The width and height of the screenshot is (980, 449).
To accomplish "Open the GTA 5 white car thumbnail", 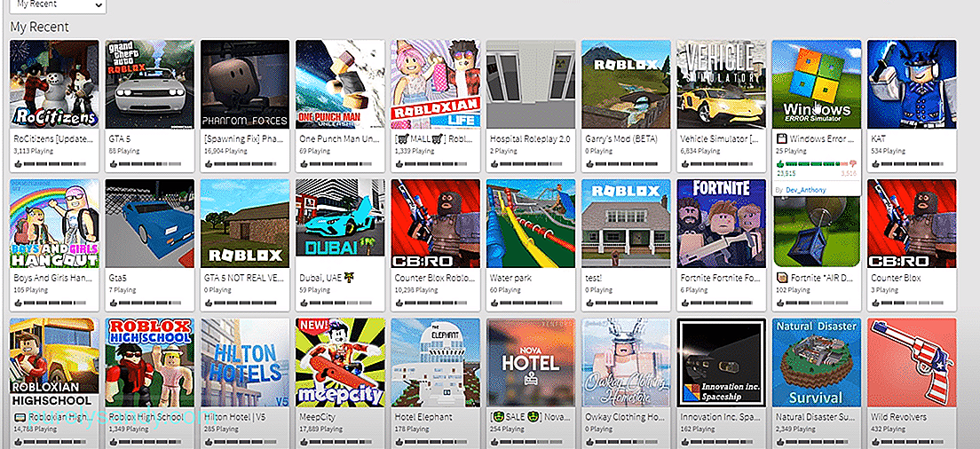I will click(150, 84).
